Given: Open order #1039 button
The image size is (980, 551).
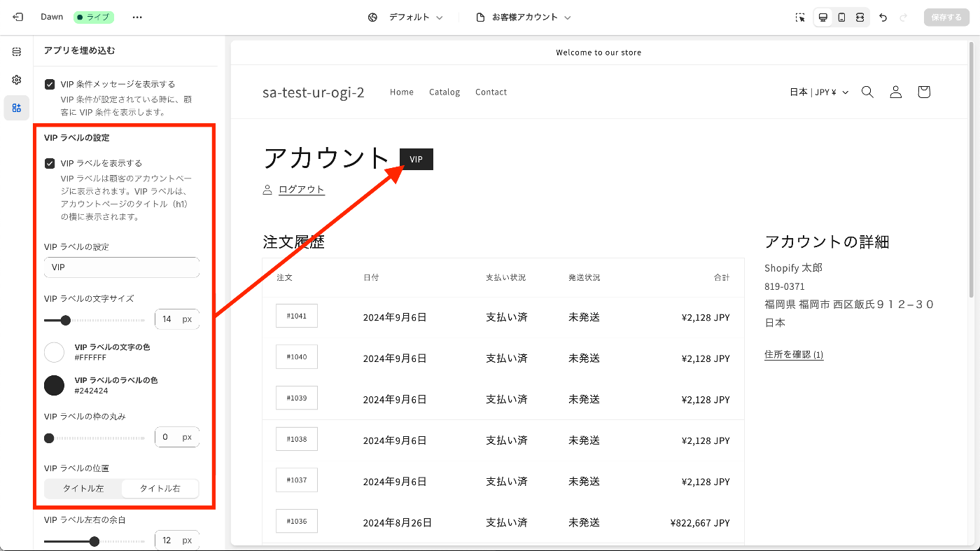Looking at the screenshot, I should [x=297, y=398].
